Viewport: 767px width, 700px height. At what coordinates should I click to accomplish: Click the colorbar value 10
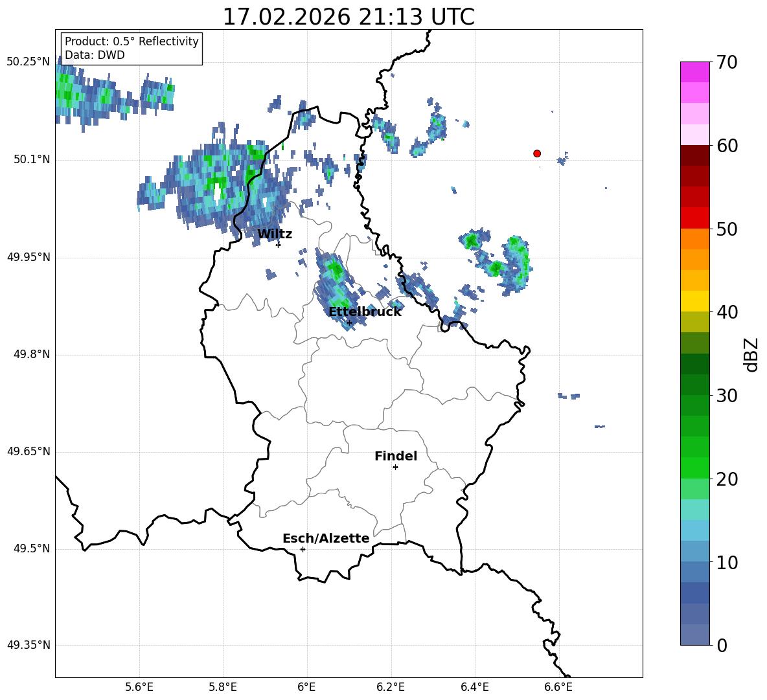(x=727, y=562)
